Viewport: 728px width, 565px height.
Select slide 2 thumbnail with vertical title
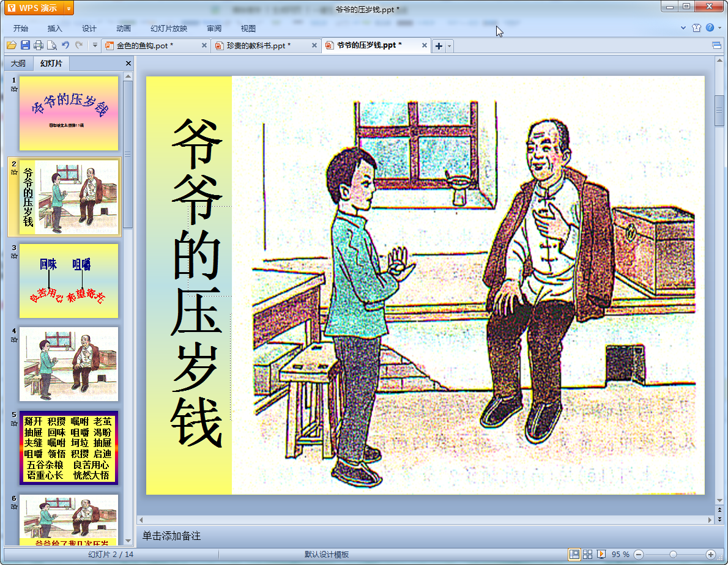point(69,197)
